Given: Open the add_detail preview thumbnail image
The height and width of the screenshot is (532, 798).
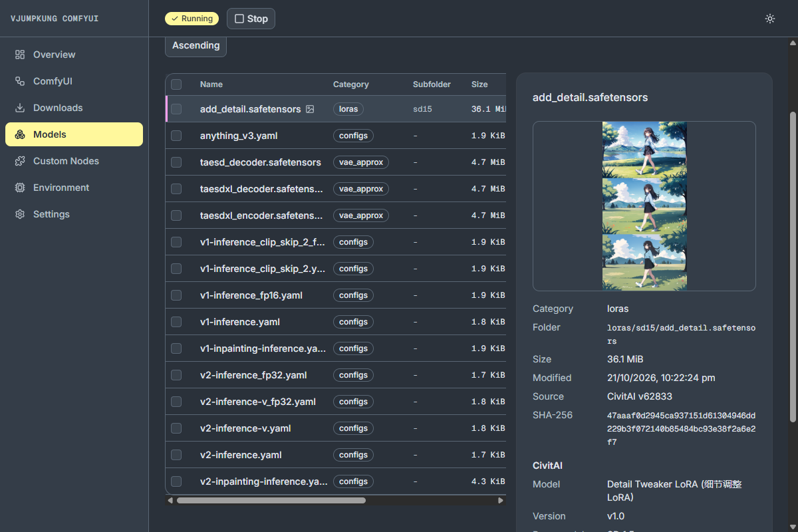Looking at the screenshot, I should pos(644,206).
